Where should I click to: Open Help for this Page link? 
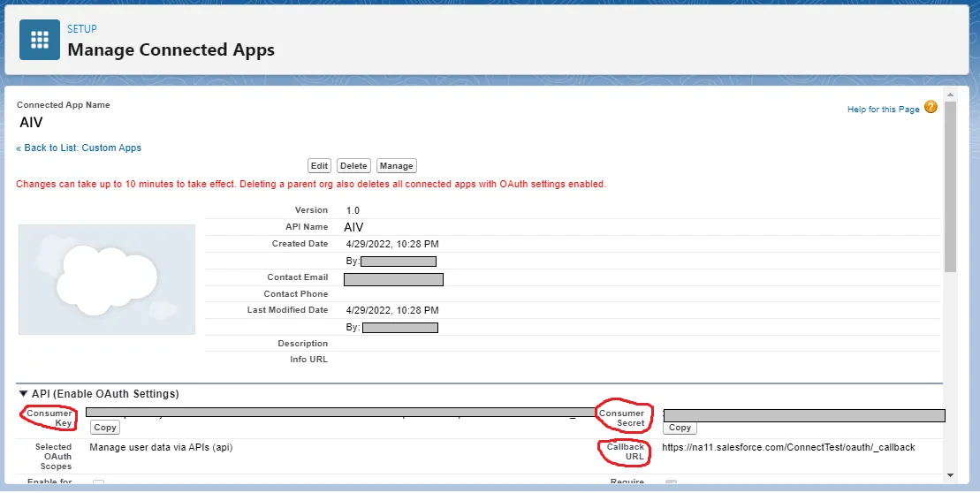coord(883,110)
